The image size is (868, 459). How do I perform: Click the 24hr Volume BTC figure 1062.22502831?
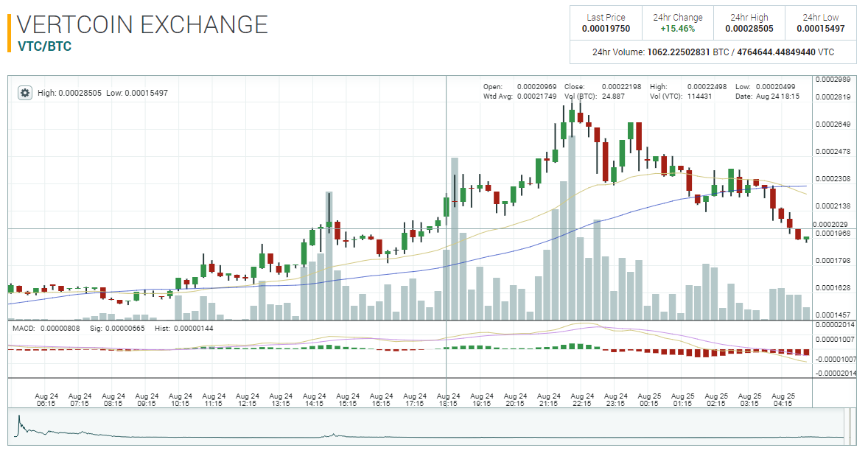pyautogui.click(x=678, y=52)
